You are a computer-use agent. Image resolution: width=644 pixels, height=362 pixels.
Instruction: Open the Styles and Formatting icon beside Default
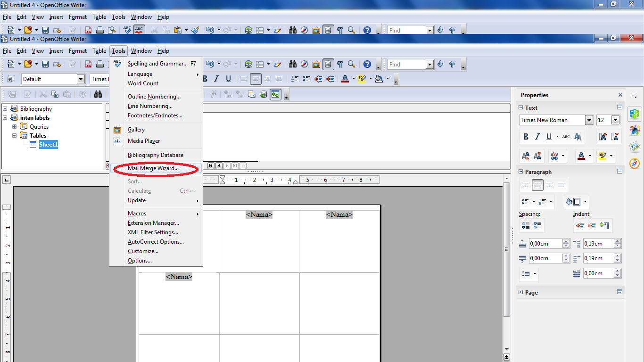click(11, 79)
